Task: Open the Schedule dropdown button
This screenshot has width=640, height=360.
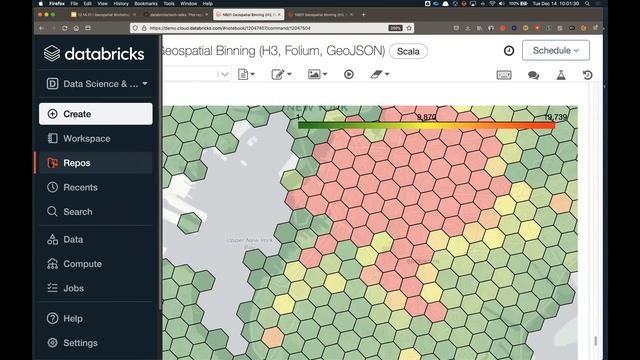Action: click(556, 50)
